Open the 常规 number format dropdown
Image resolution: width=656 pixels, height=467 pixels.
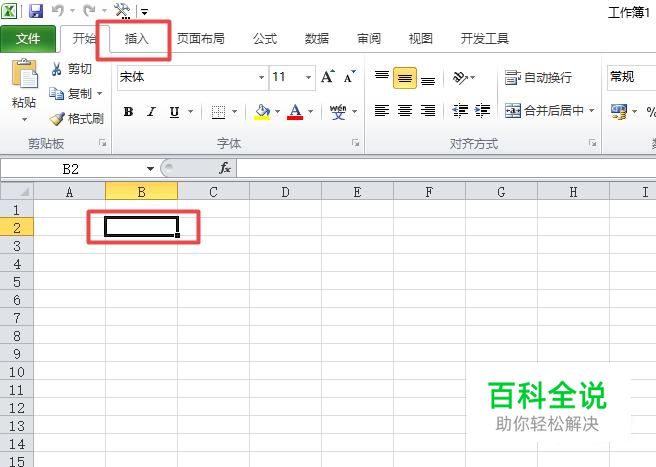[x=631, y=77]
